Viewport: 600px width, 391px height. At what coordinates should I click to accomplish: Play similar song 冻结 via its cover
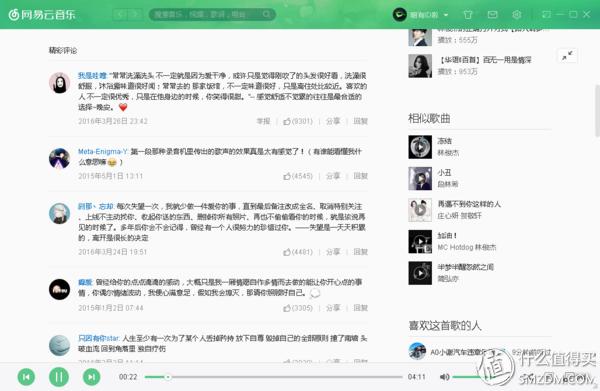(x=420, y=147)
